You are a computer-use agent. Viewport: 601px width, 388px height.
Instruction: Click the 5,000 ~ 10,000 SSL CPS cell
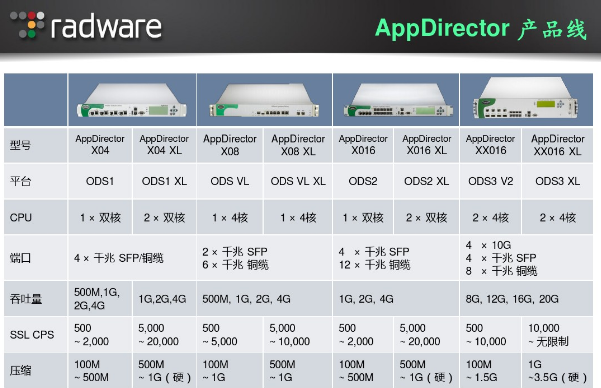298,335
